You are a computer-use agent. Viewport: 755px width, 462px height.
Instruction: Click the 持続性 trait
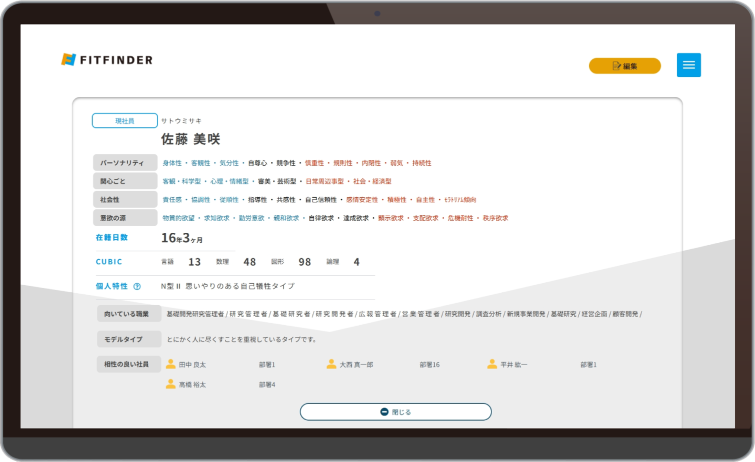422,163
